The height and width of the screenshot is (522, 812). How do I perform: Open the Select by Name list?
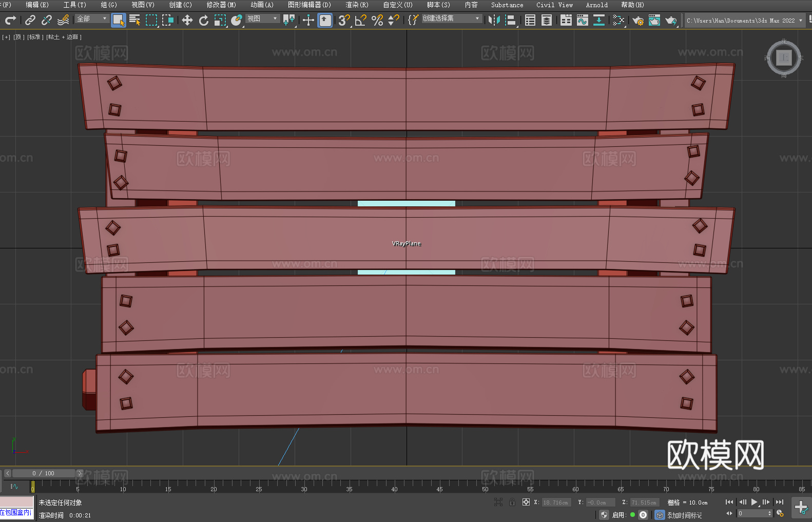(x=135, y=20)
